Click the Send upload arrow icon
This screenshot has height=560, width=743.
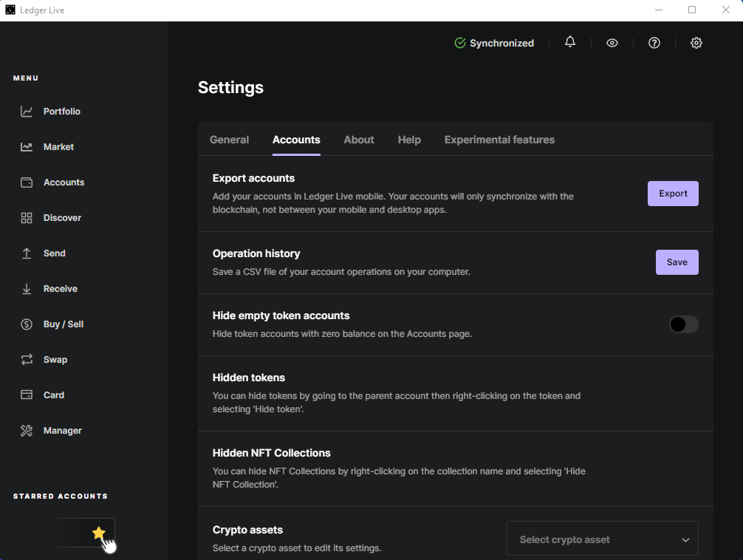(27, 253)
